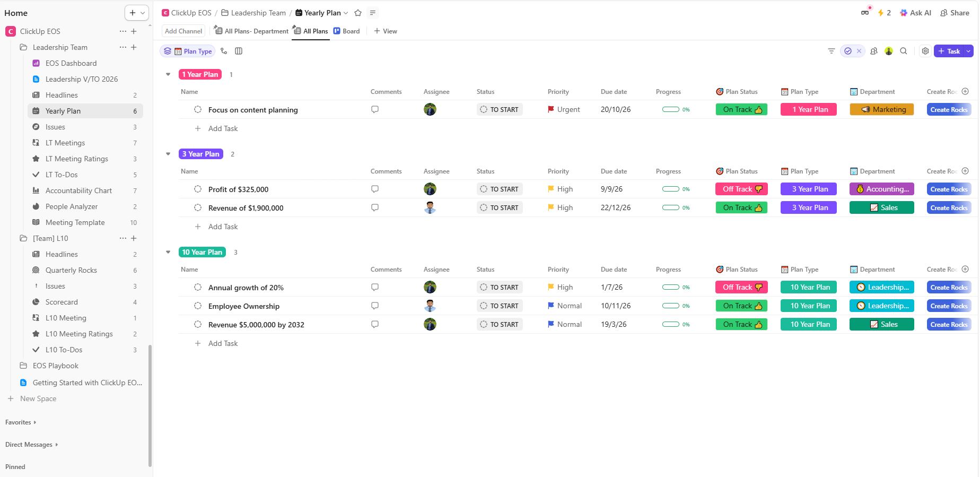Open the columns layout icon
980x477 pixels.
(239, 51)
